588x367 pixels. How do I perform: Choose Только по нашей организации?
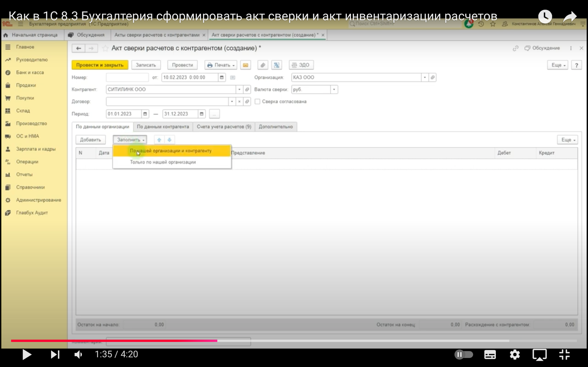click(x=172, y=162)
